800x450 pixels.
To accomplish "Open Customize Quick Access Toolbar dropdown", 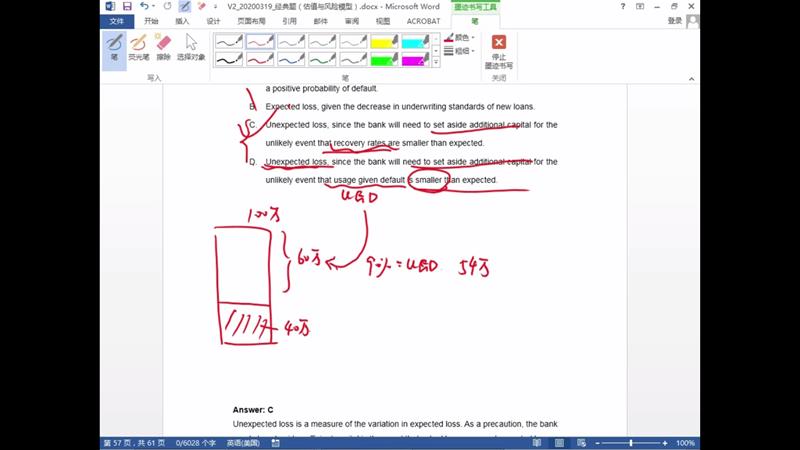I will [x=215, y=6].
